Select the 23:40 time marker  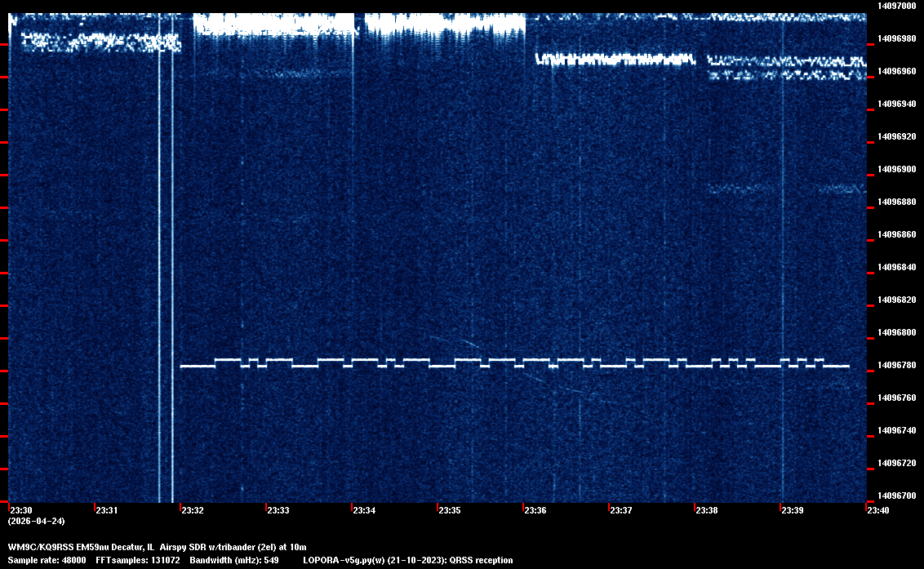(877, 511)
